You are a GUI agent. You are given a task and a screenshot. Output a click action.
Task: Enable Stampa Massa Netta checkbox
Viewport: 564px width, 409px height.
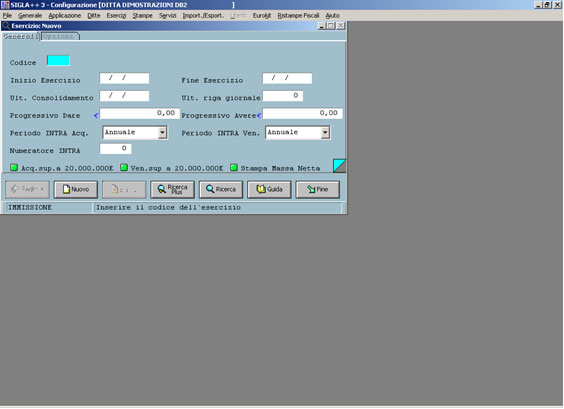tap(234, 167)
